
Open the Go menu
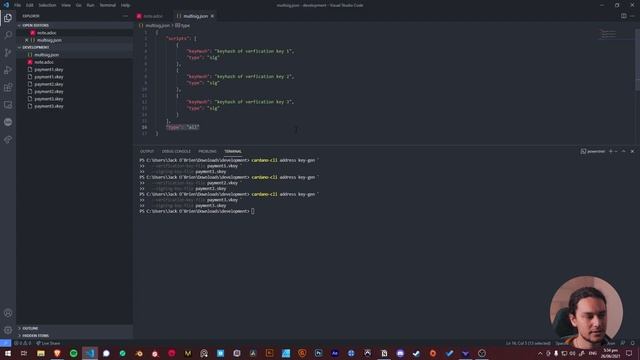point(78,5)
